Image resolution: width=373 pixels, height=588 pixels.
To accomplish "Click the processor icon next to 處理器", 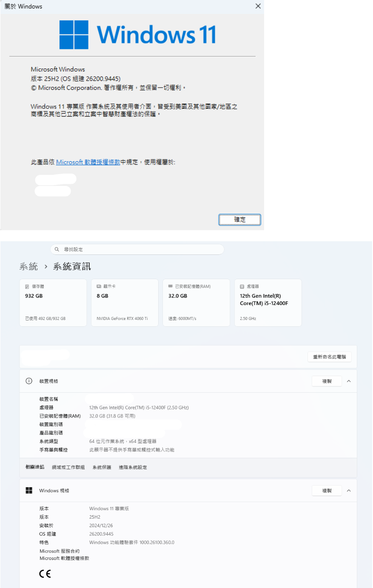I will pyautogui.click(x=242, y=286).
